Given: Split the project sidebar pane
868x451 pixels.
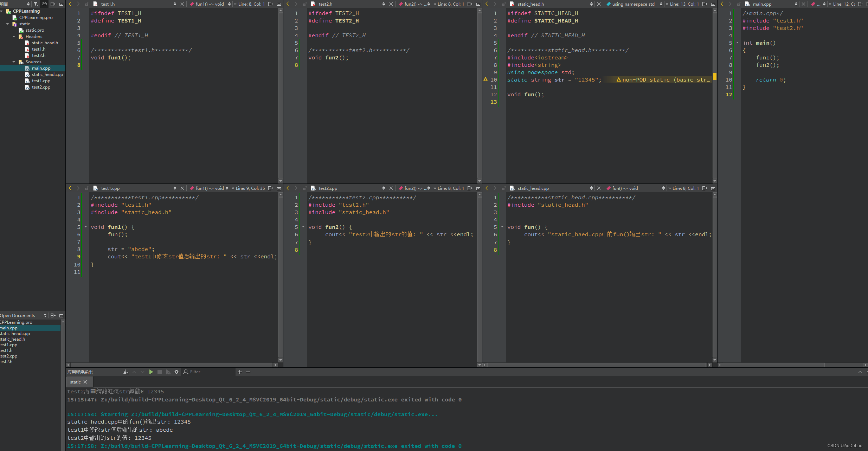Looking at the screenshot, I should pyautogui.click(x=53, y=4).
